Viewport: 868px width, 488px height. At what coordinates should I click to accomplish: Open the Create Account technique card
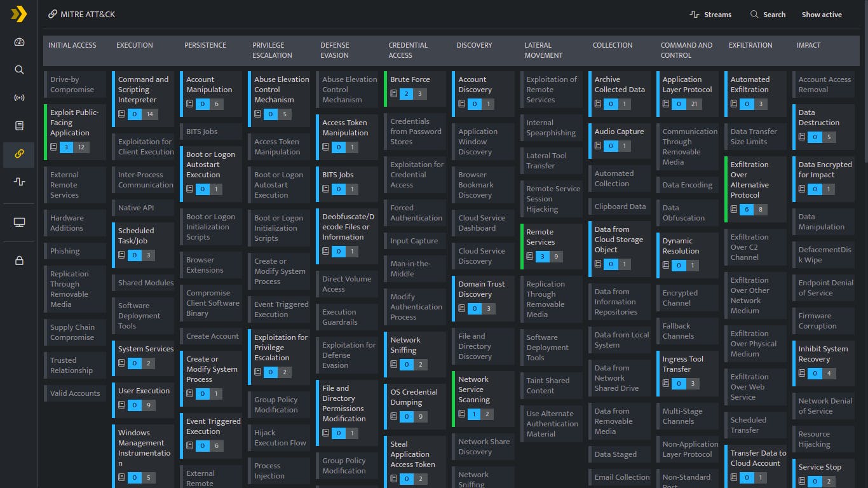[x=211, y=336]
